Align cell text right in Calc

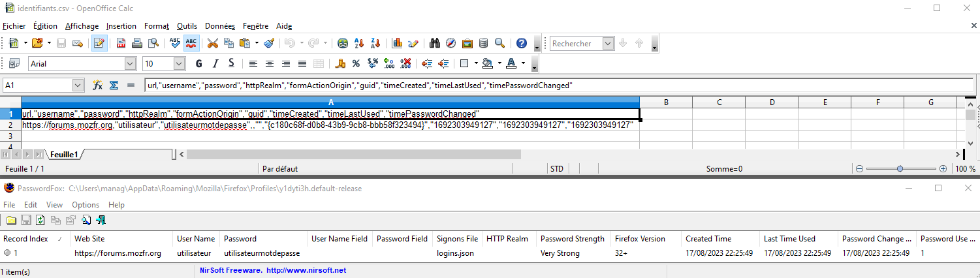click(285, 63)
